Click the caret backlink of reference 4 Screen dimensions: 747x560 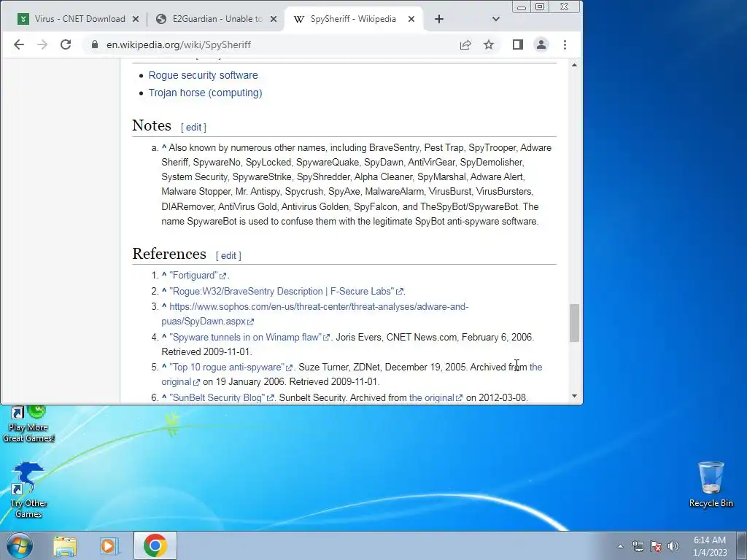click(164, 337)
